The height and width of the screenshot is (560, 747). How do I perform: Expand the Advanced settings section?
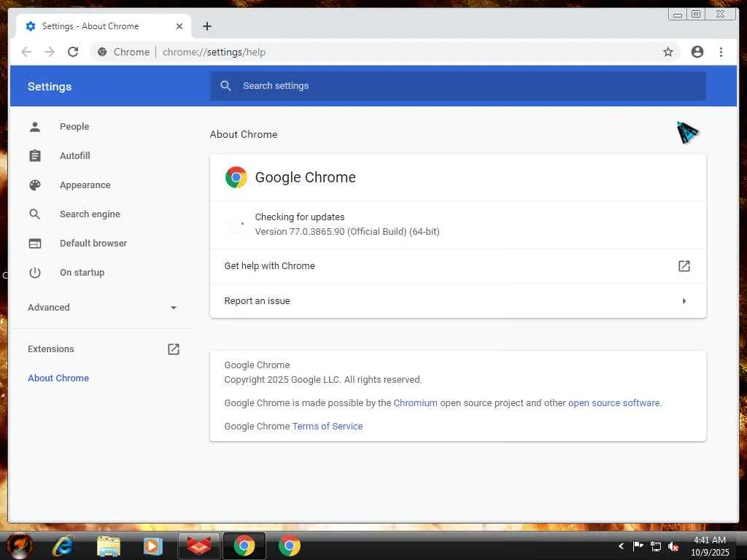101,308
